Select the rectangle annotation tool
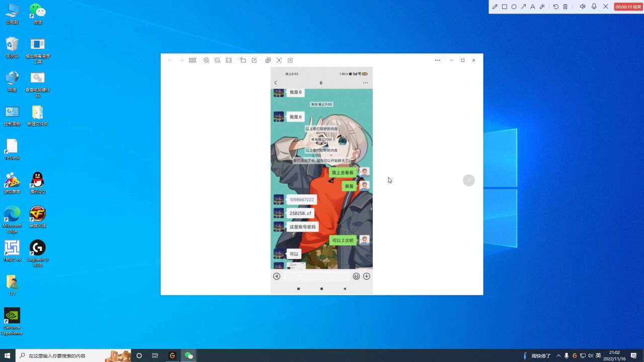 coord(504,7)
